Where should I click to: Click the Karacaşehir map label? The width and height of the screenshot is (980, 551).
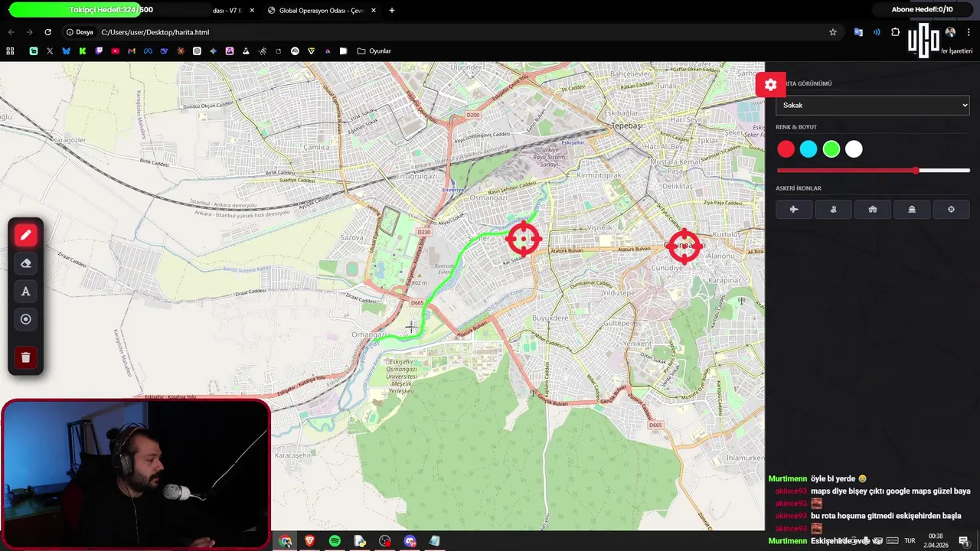click(x=293, y=455)
